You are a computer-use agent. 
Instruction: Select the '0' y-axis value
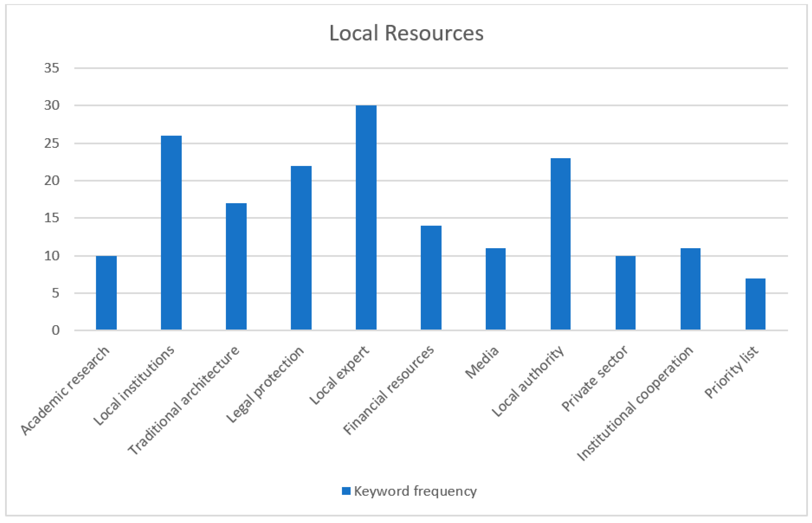tap(56, 330)
